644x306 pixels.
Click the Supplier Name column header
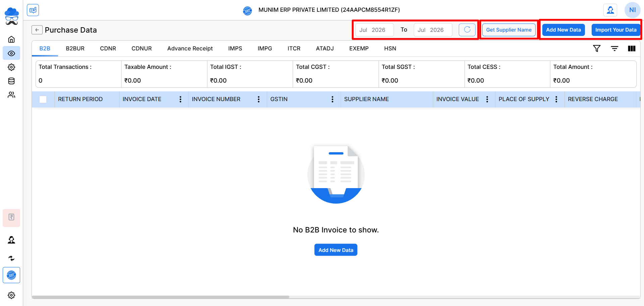pyautogui.click(x=366, y=99)
